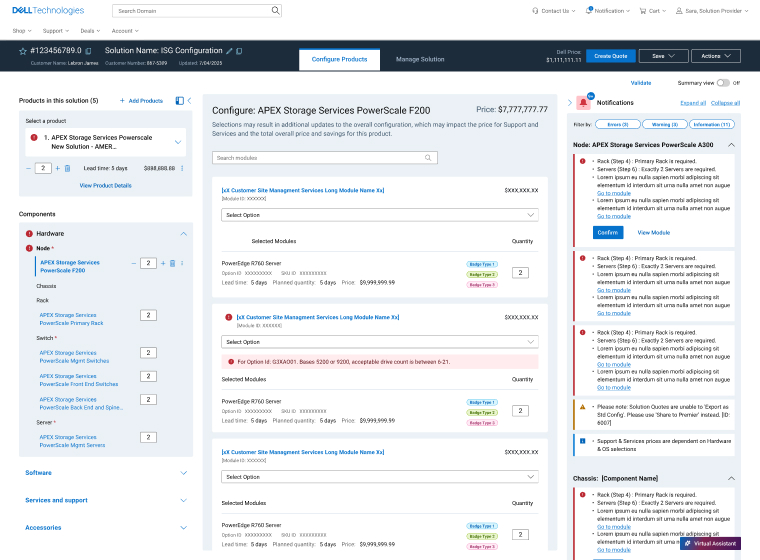Open the Deals menu

click(x=90, y=31)
